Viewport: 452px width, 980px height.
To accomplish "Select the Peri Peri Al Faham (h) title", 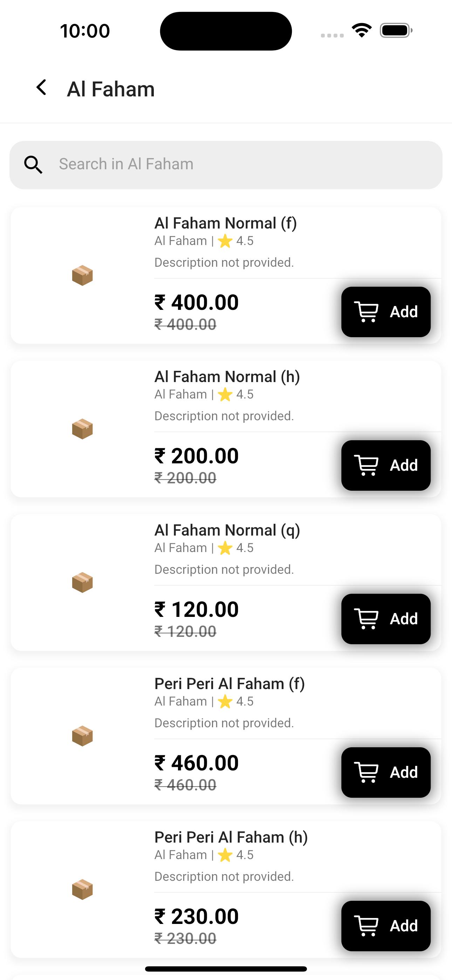I will [231, 837].
